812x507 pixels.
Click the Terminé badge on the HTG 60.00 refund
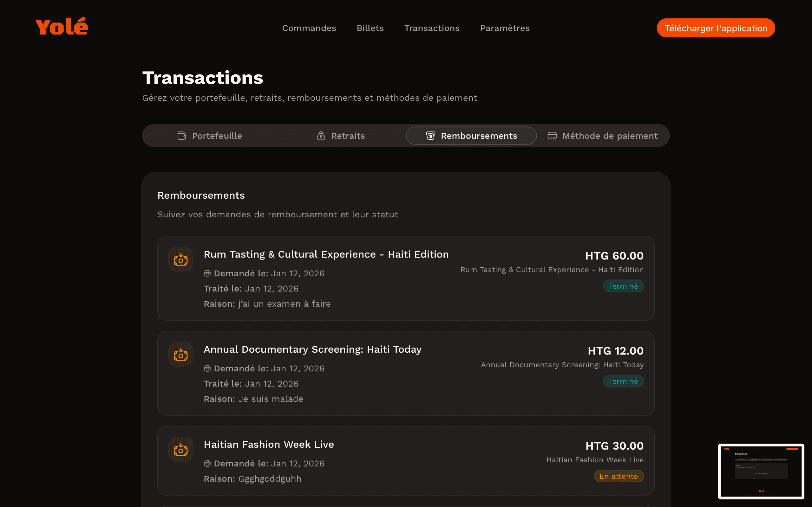623,286
